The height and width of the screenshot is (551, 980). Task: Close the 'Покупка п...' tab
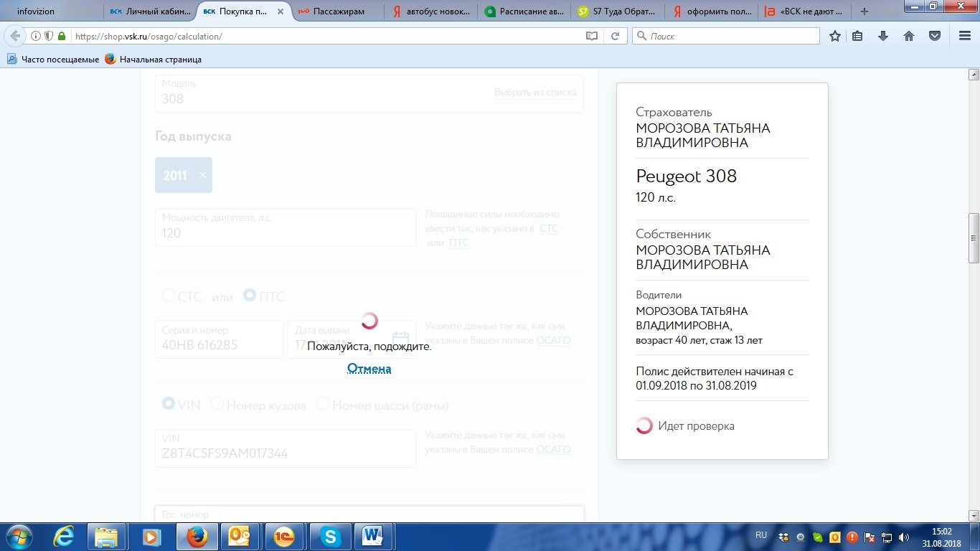281,11
